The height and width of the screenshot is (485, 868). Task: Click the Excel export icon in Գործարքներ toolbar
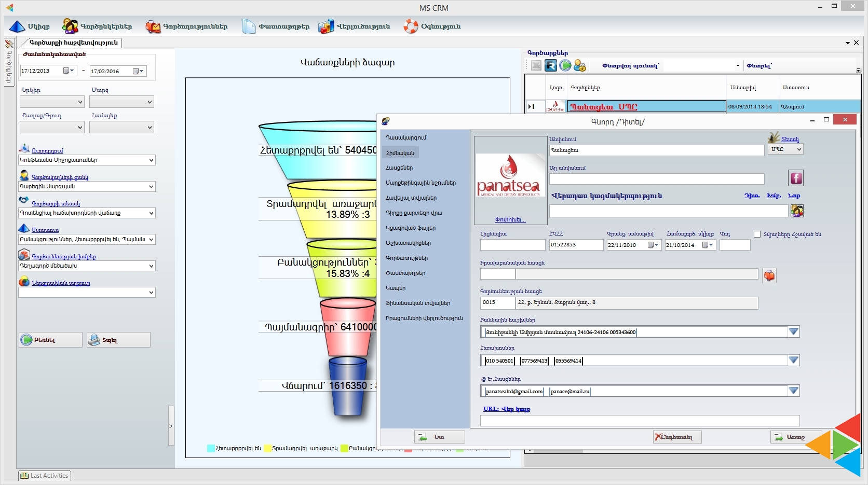(x=536, y=65)
